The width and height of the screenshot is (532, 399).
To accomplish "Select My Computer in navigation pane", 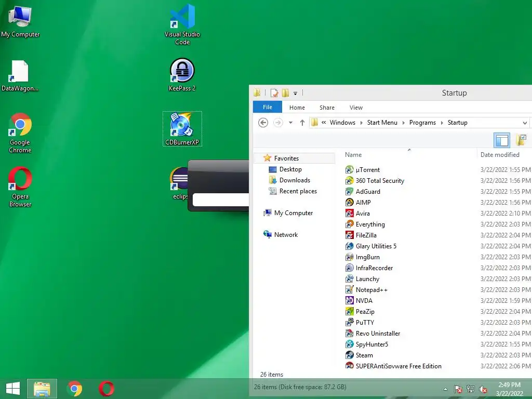I will coord(294,212).
